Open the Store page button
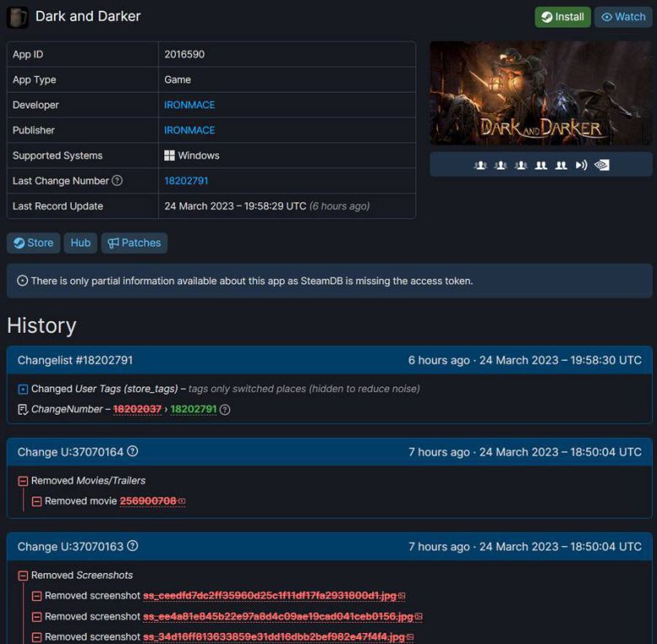This screenshot has height=644, width=657. [x=34, y=243]
